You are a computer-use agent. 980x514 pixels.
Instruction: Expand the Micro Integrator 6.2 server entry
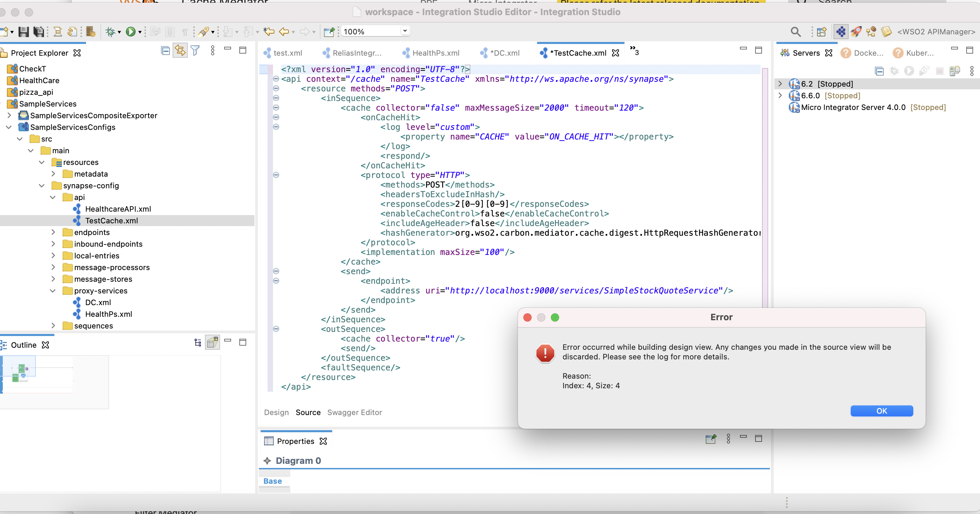(x=780, y=83)
